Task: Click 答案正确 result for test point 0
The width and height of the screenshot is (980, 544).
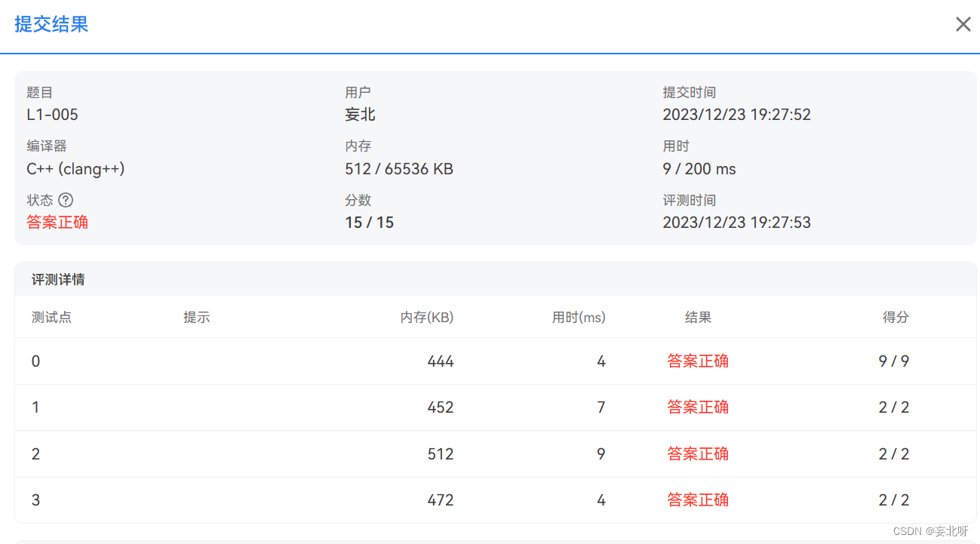Action: tap(698, 361)
